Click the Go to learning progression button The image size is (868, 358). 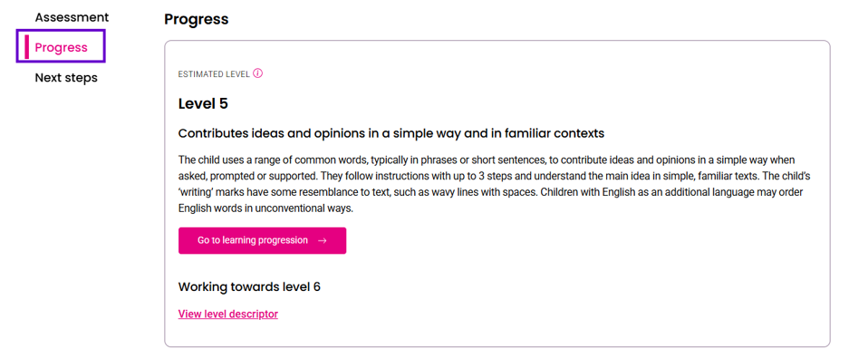coord(263,241)
